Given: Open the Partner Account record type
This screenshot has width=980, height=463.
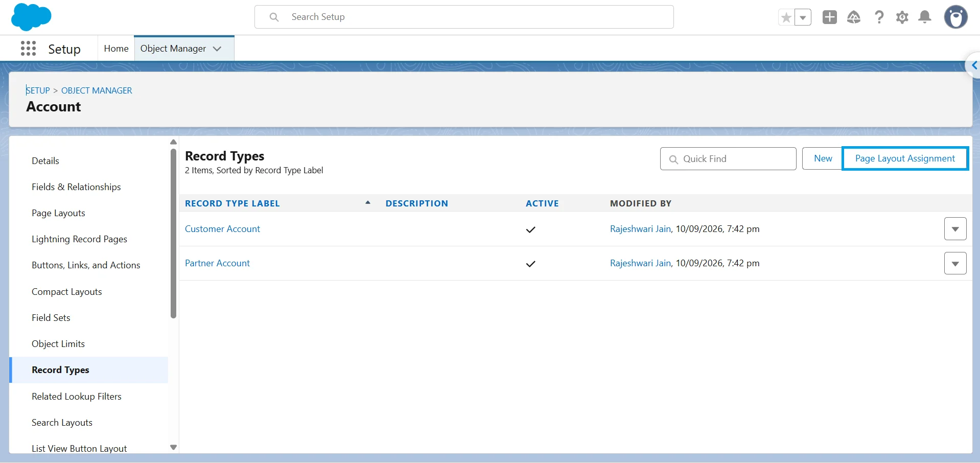Looking at the screenshot, I should [x=217, y=263].
